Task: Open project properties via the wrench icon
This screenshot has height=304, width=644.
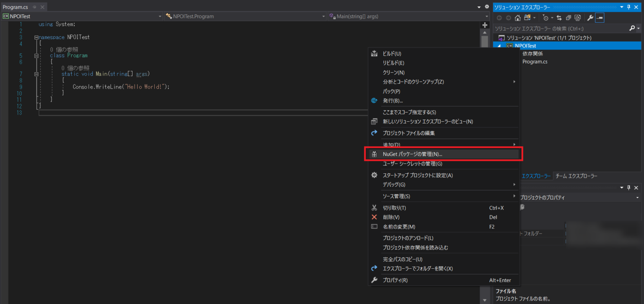Action: [x=590, y=18]
